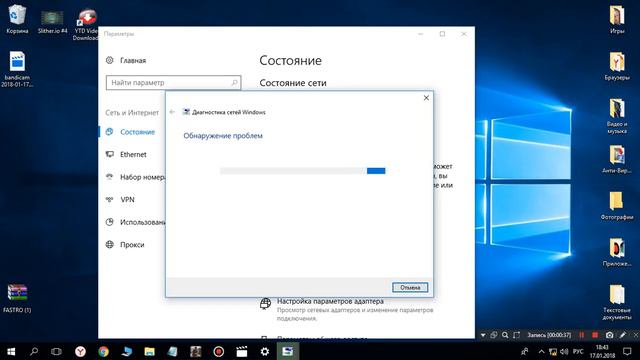Open the volume tray icon
This screenshot has height=360, width=640.
point(564,351)
